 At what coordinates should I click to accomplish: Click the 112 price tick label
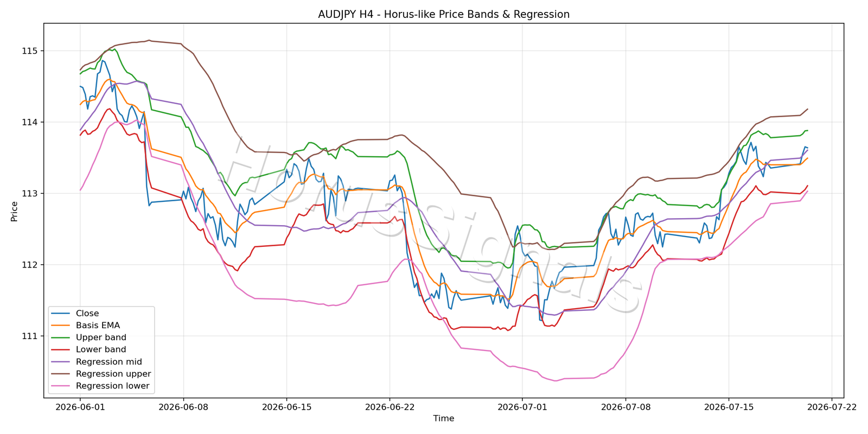click(x=29, y=265)
